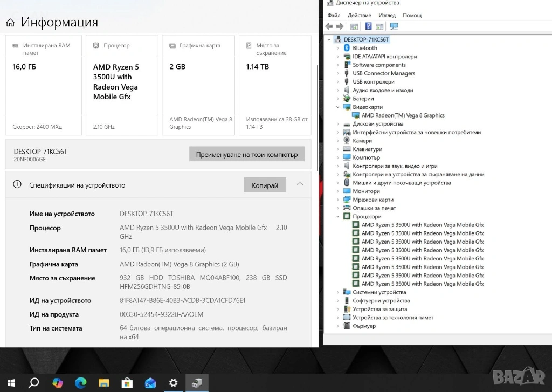This screenshot has height=392, width=552.
Task: Open Microsoft Store from the taskbar
Action: [x=127, y=383]
